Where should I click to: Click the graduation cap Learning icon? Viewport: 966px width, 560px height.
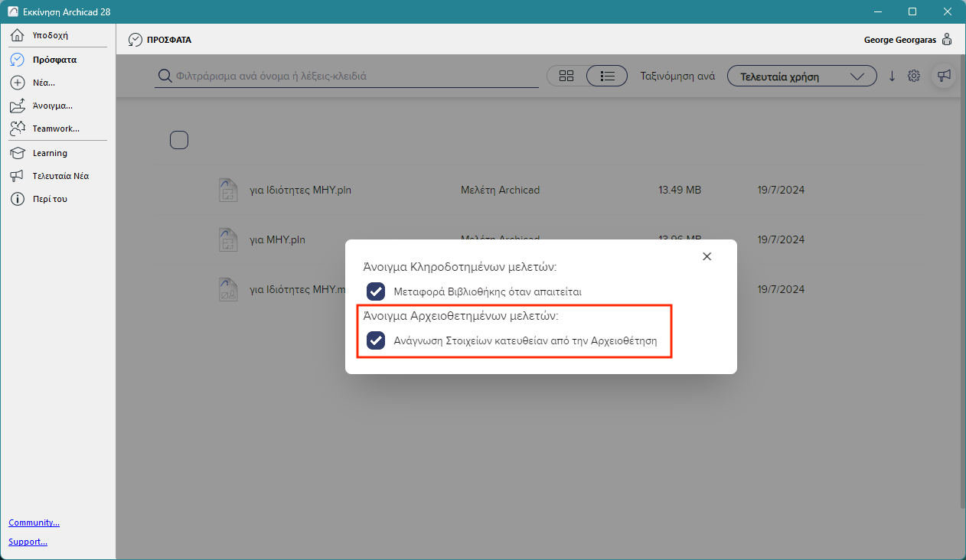coord(18,153)
